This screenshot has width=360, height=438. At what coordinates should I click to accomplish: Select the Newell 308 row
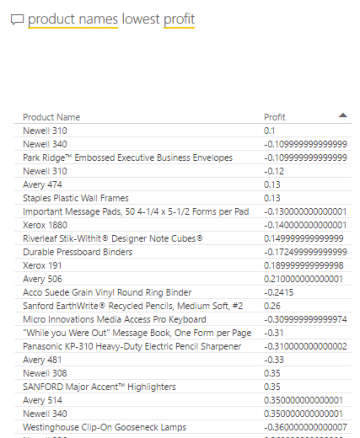183,373
